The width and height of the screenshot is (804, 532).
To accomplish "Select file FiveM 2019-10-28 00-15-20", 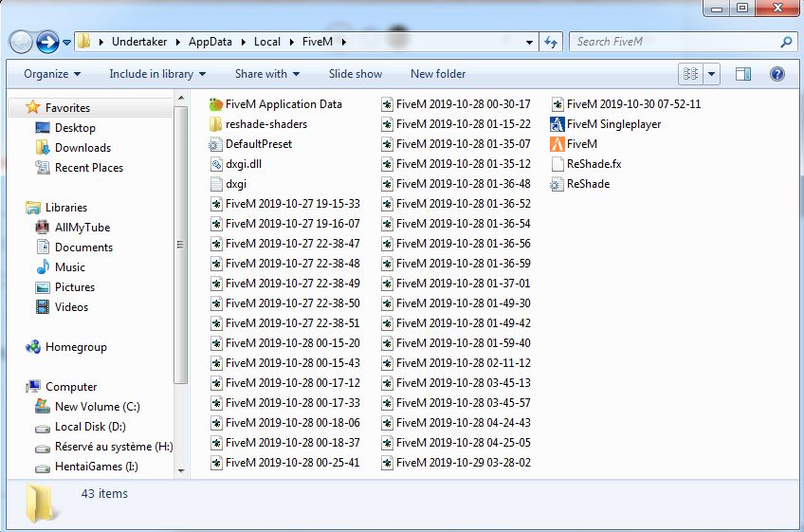I will pyautogui.click(x=285, y=343).
